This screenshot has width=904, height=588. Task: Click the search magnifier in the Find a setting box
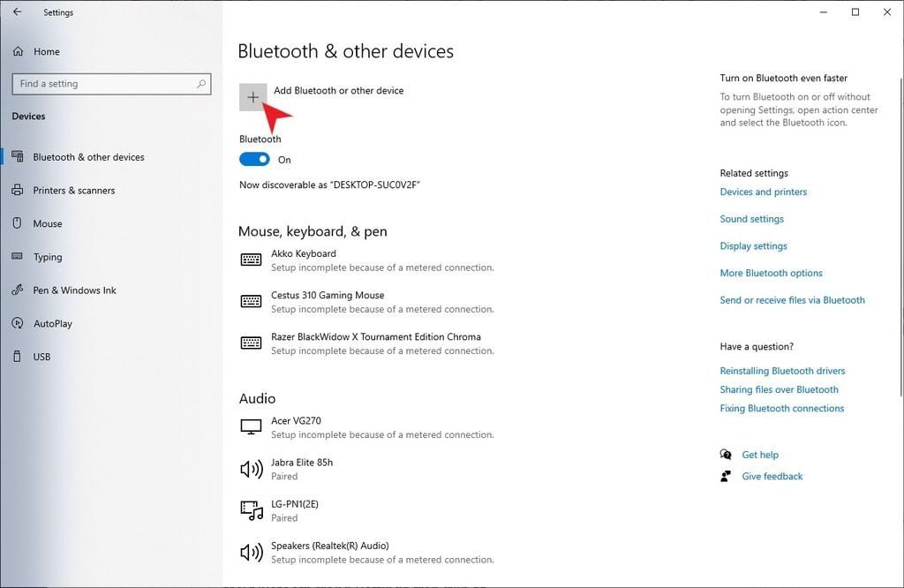click(201, 84)
